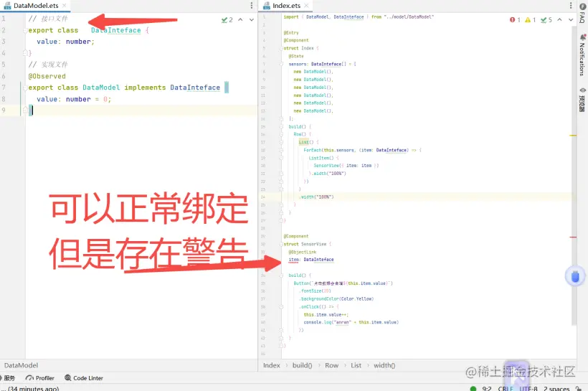Screen dimensions: 588x391
Task: Click 'this.item.value++;' statement
Action: [326, 315]
